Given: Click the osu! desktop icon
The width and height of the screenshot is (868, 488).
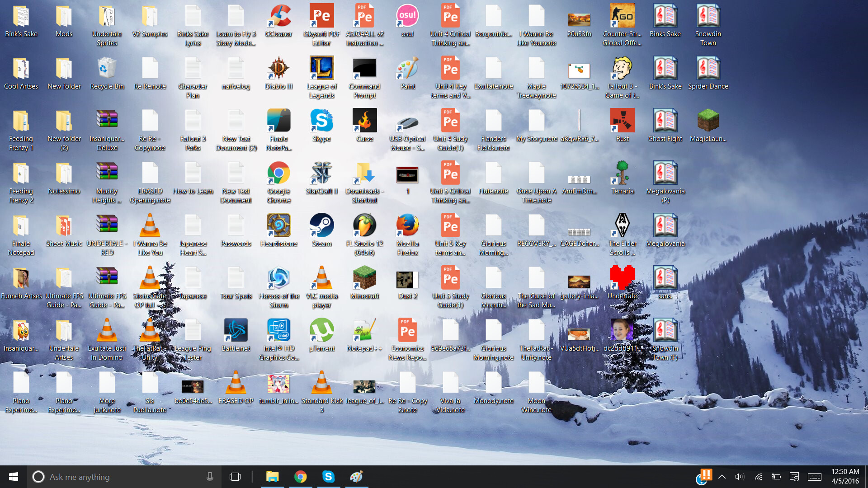Looking at the screenshot, I should [407, 16].
